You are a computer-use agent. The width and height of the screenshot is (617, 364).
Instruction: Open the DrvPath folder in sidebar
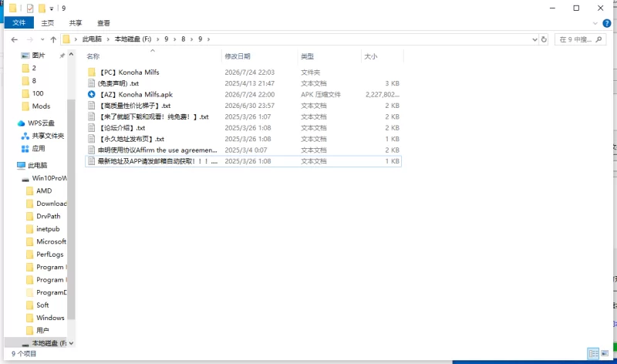(48, 216)
